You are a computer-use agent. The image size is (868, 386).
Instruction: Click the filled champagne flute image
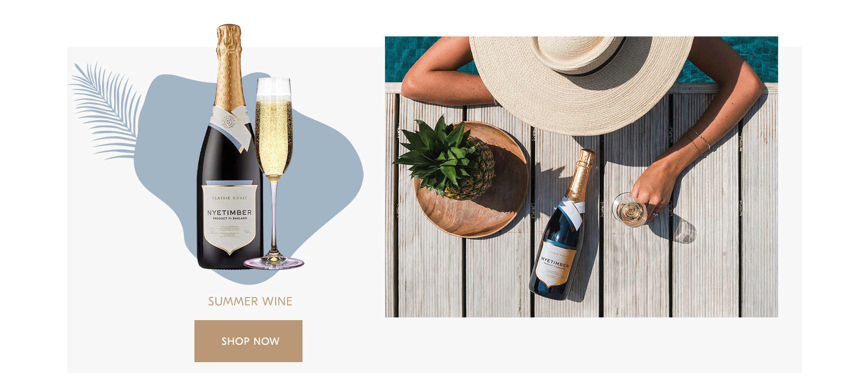(274, 173)
